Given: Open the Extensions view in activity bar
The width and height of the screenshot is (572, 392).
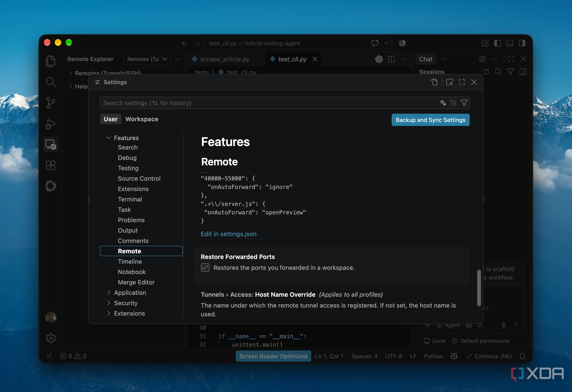Looking at the screenshot, I should [x=51, y=165].
